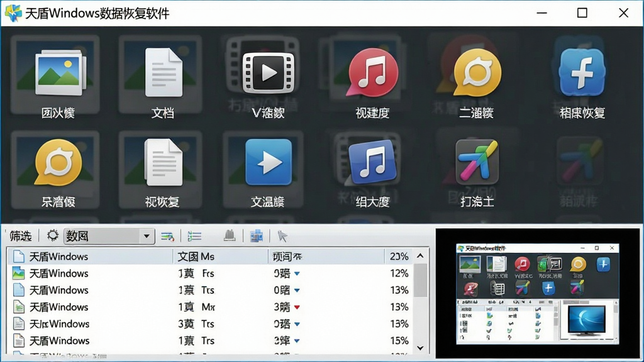The image size is (644, 362).
Task: Click the 筛选 filter label button
Action: pyautogui.click(x=21, y=236)
